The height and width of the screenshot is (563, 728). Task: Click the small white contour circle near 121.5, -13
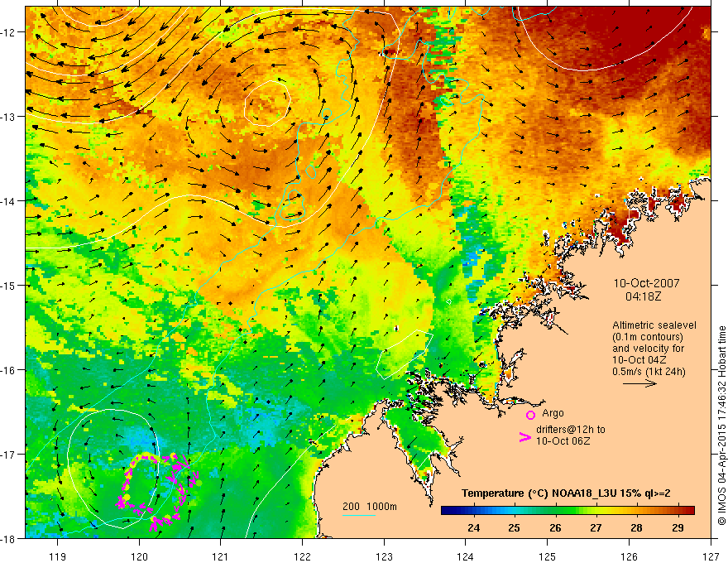(x=268, y=103)
